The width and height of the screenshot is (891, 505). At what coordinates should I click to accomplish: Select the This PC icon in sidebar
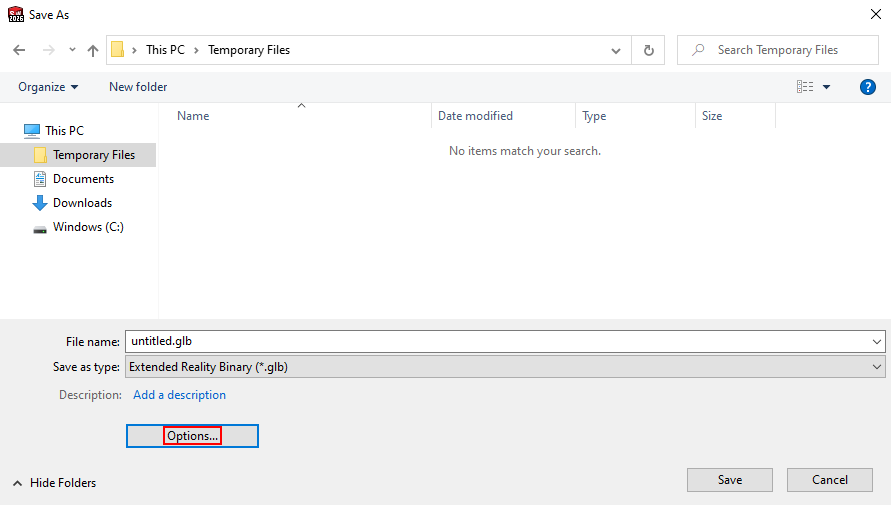point(32,131)
